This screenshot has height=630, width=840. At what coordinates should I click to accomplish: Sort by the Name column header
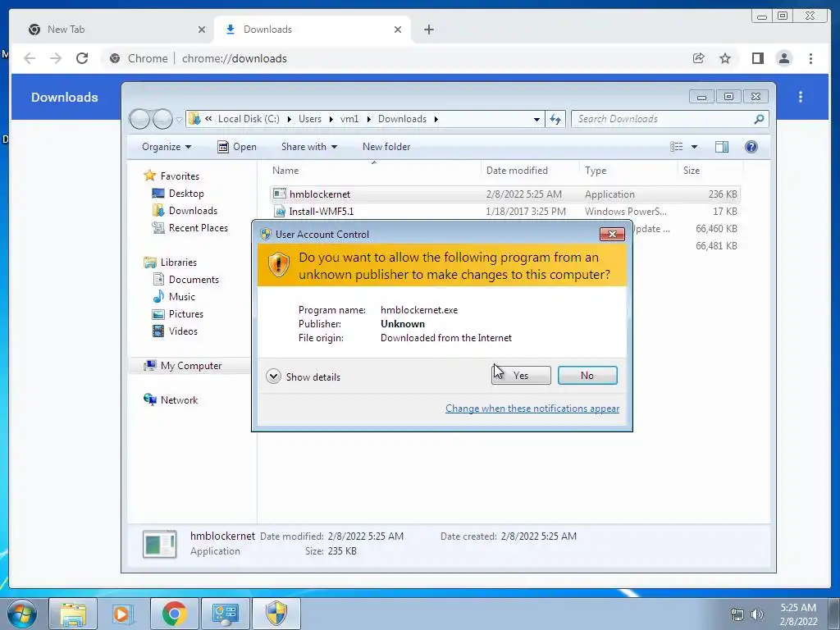pyautogui.click(x=373, y=171)
